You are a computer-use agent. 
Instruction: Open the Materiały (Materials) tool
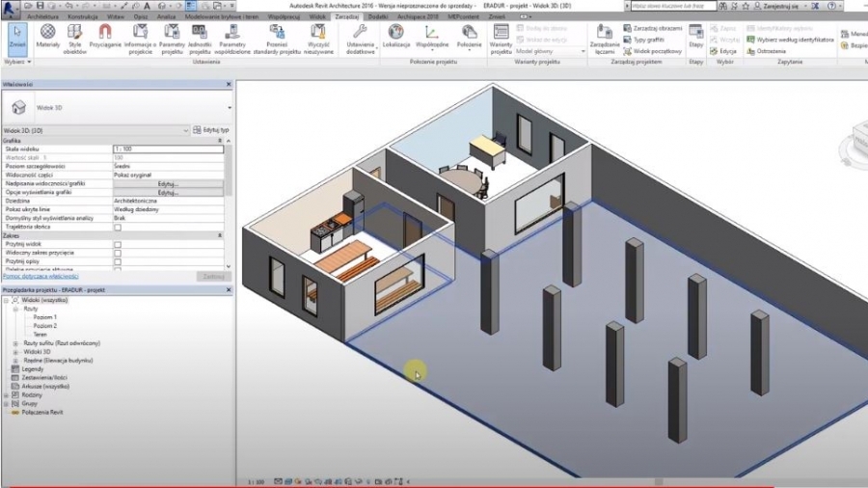[x=47, y=37]
